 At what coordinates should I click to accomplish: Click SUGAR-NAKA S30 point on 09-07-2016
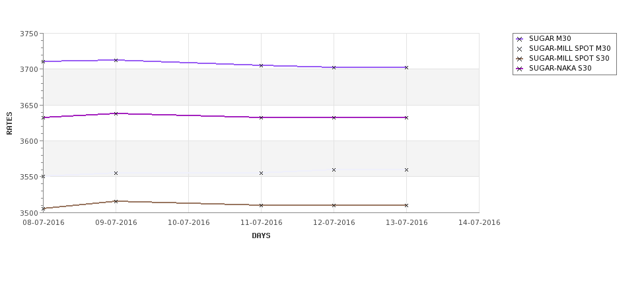[116, 113]
